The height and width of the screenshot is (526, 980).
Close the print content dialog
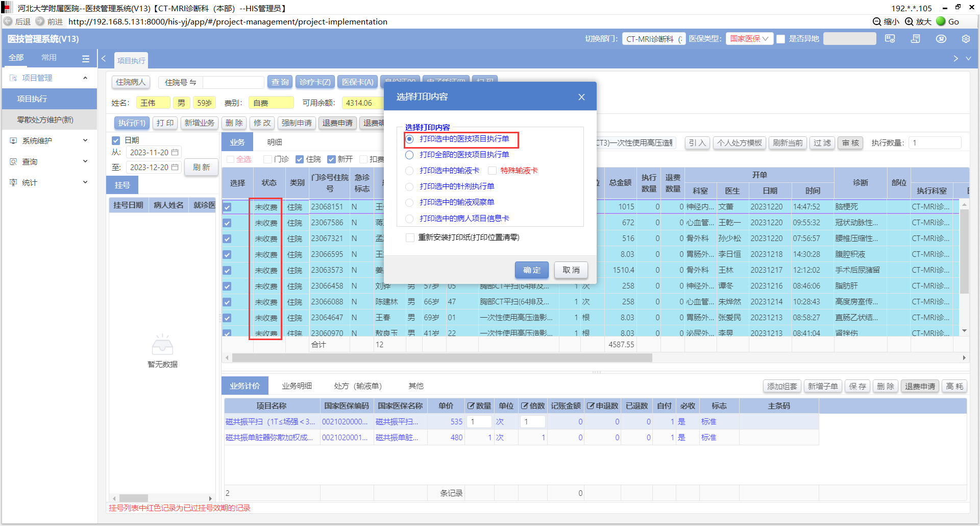pos(581,97)
